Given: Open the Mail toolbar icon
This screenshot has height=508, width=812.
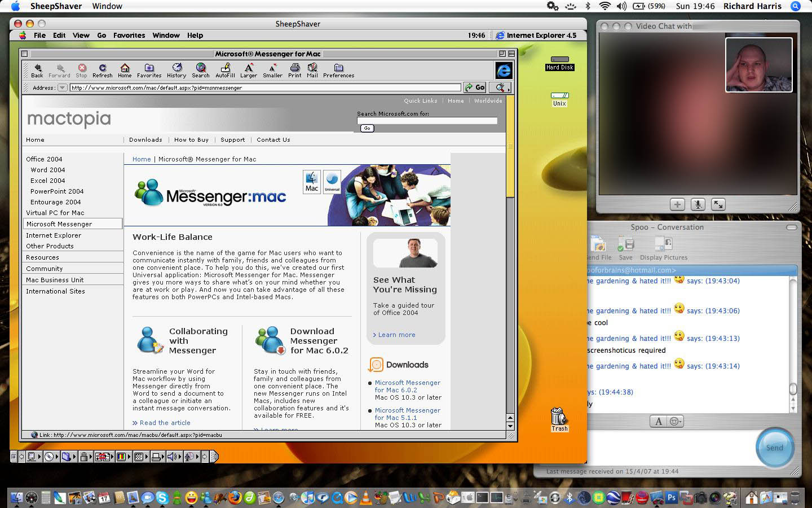Looking at the screenshot, I should tap(312, 71).
